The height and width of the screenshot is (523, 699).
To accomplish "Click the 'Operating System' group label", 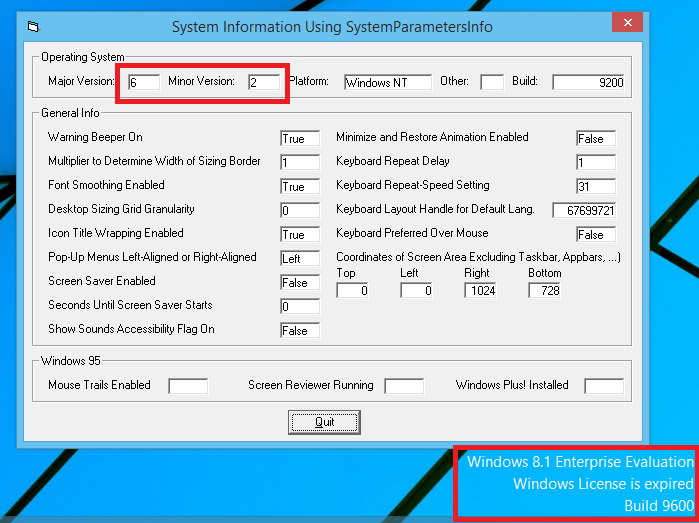I will pos(82,57).
